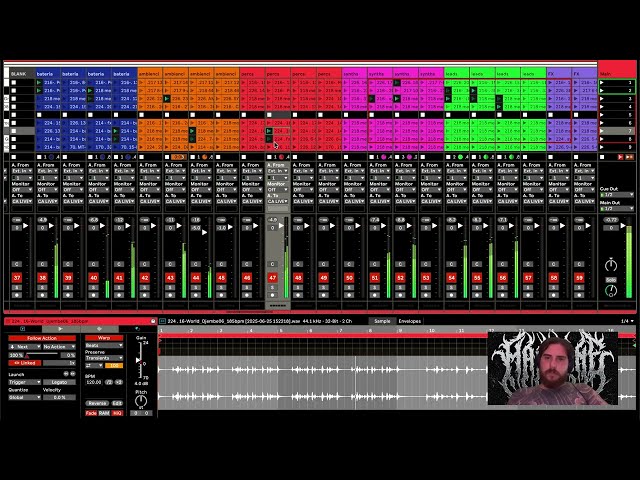The height and width of the screenshot is (480, 640).
Task: Click the Velocity 0.0 % field
Action: (59, 398)
